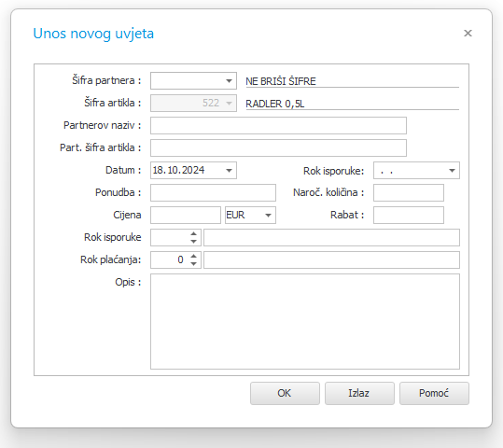Close the Unos novog uvjeta dialog
The height and width of the screenshot is (448, 503).
click(468, 33)
